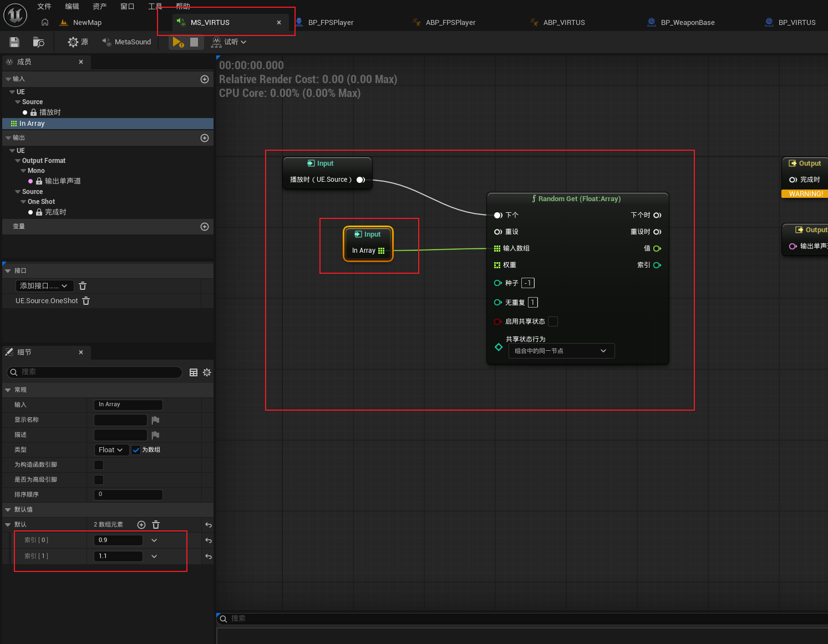Add an element to default array

(x=141, y=525)
